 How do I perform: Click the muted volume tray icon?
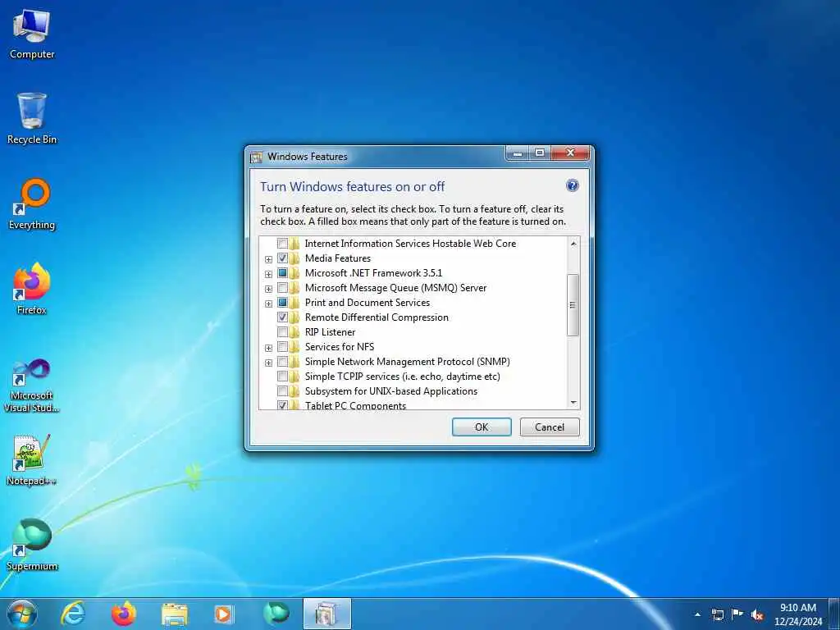(x=757, y=614)
